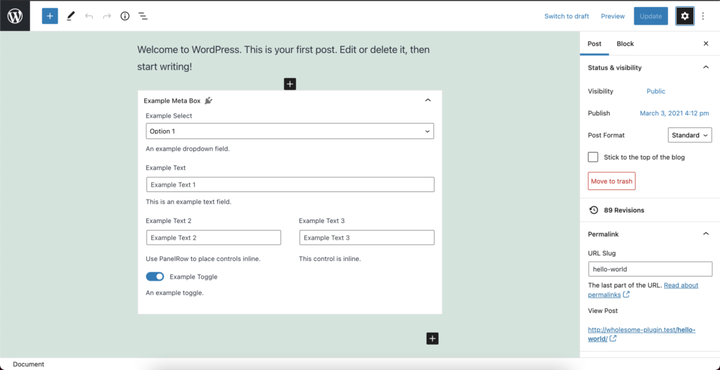Collapse the Example Meta Box panel

428,101
